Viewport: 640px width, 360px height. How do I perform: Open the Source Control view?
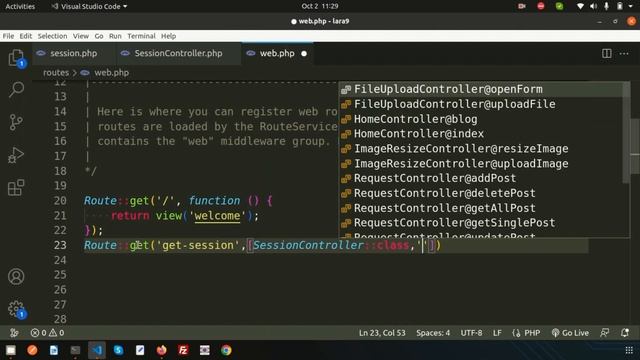[16, 122]
